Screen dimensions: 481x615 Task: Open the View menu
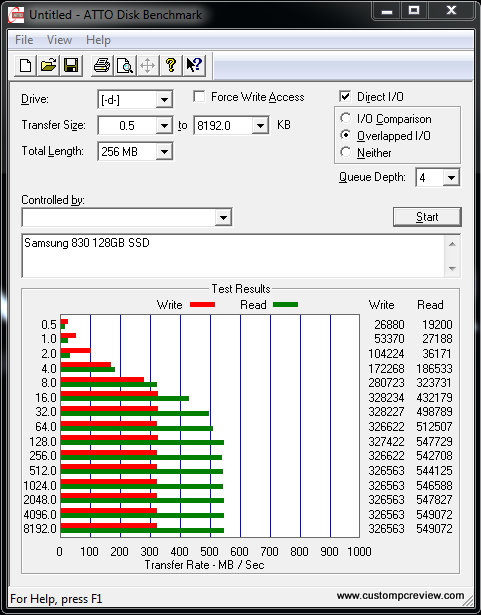[59, 40]
